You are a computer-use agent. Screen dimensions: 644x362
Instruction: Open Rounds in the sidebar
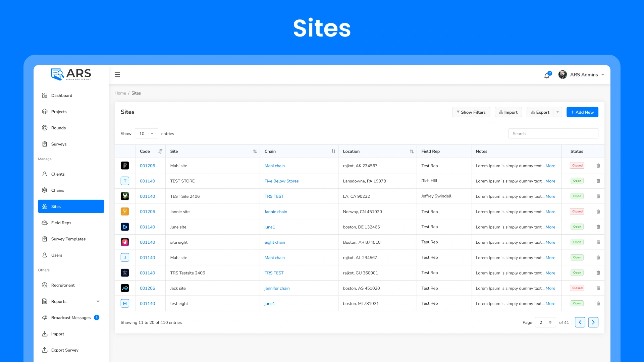coord(71,128)
